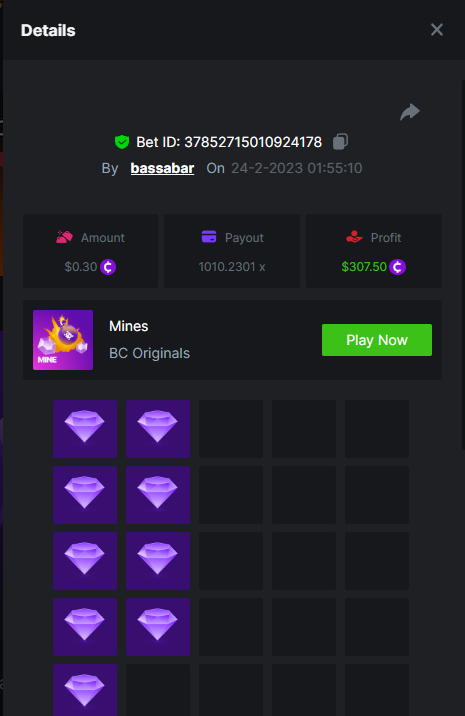Click the green verified shield icon
This screenshot has height=716, width=465.
pos(122,142)
